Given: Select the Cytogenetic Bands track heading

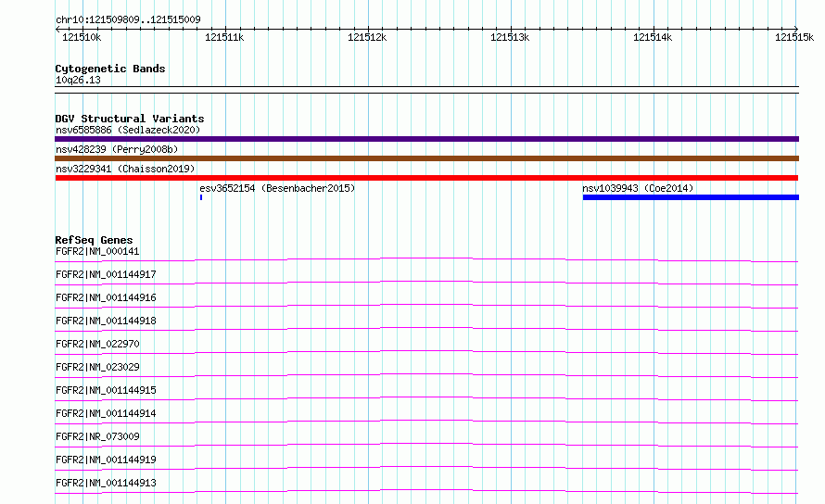Looking at the screenshot, I should (x=110, y=69).
